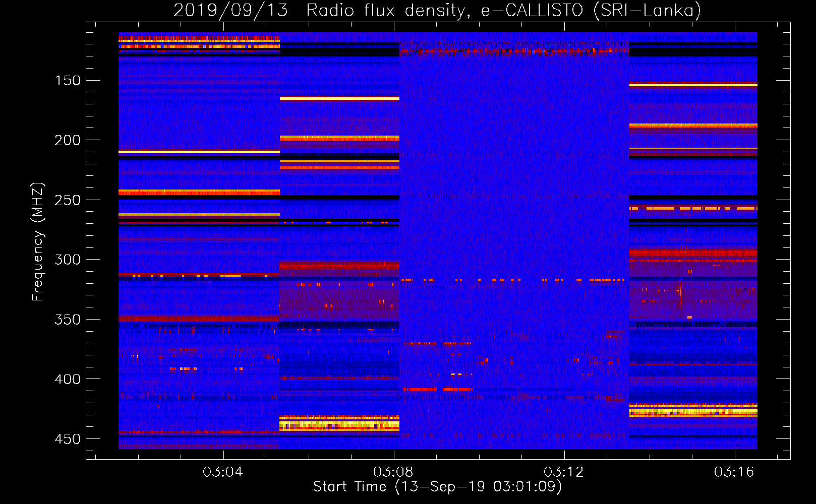Click the 03:04 time tick label

(x=222, y=472)
